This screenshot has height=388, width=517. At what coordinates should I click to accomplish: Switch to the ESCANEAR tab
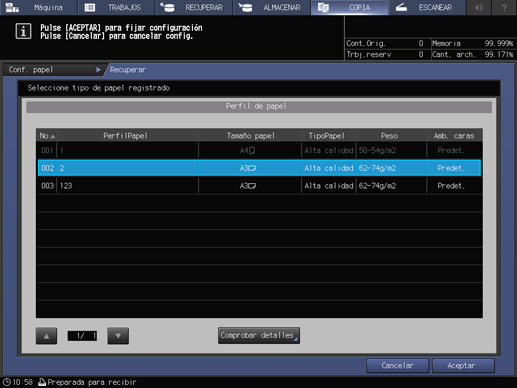[427, 7]
